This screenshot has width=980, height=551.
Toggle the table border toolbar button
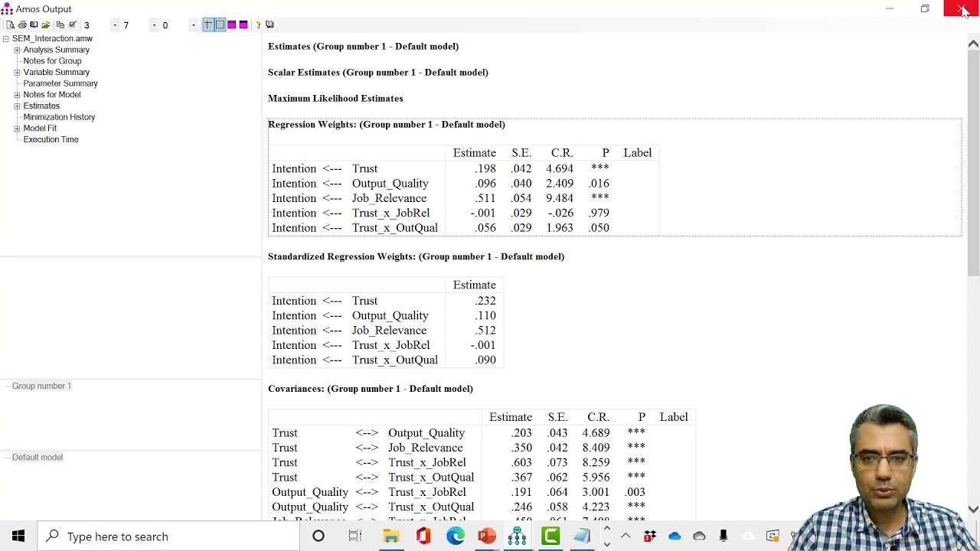tap(220, 24)
